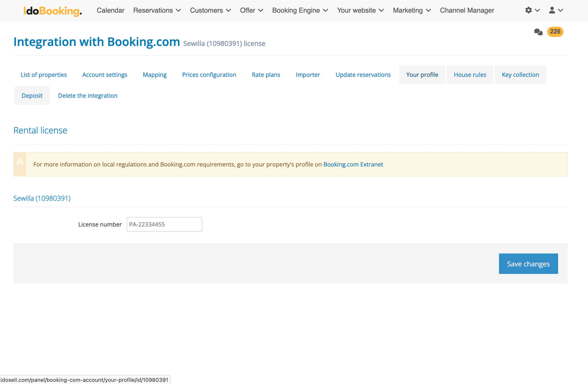Switch to the House rules tab
Viewport: 588px width, 384px height.
470,75
